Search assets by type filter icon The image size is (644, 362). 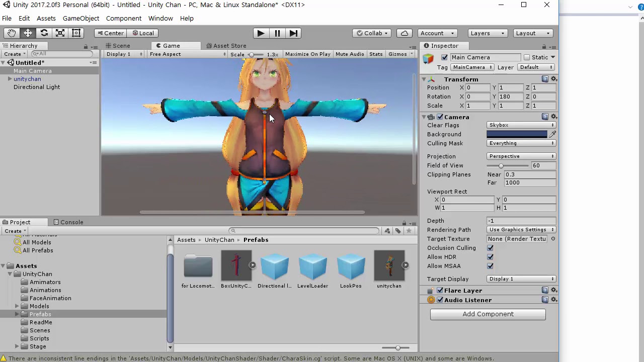[387, 231]
